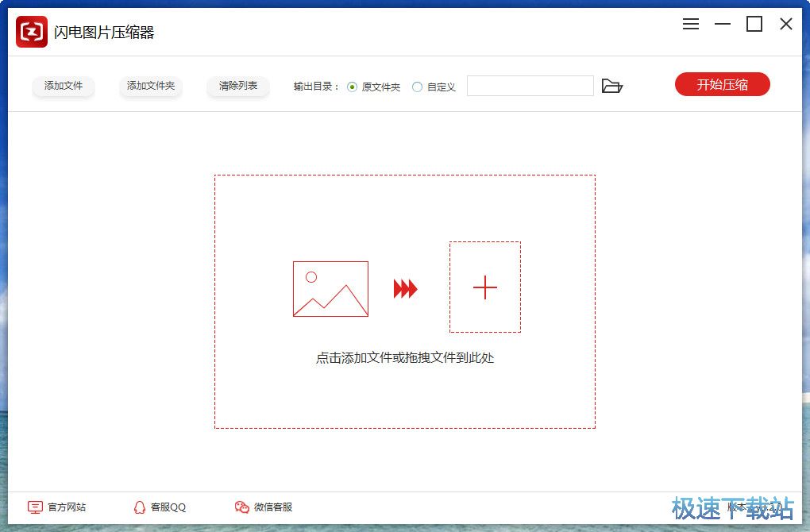Image resolution: width=810 pixels, height=532 pixels.
Task: Open the official website (官方网站) link
Action: pos(67,507)
